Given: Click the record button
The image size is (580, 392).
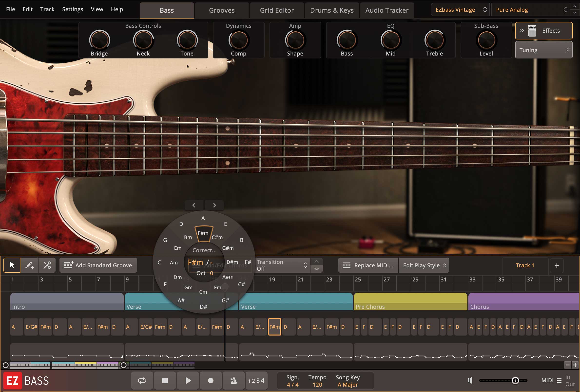Looking at the screenshot, I should [x=211, y=381].
